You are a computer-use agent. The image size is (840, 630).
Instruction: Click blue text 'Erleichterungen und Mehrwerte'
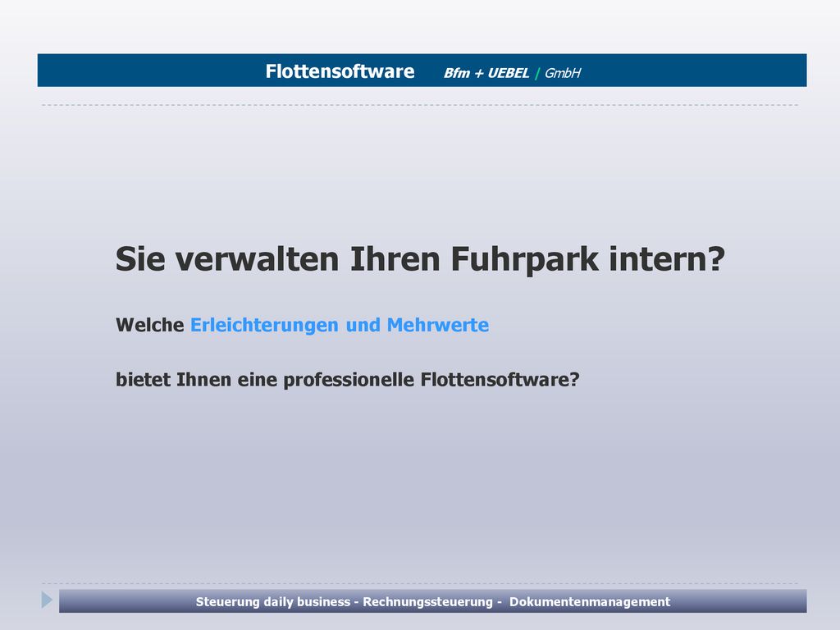(x=340, y=326)
